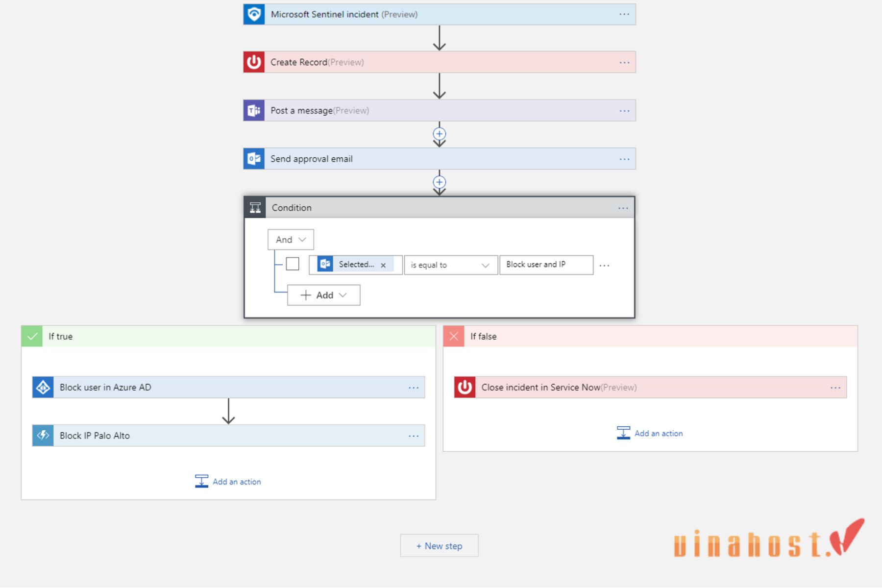Click the If true branch header

[x=228, y=336]
